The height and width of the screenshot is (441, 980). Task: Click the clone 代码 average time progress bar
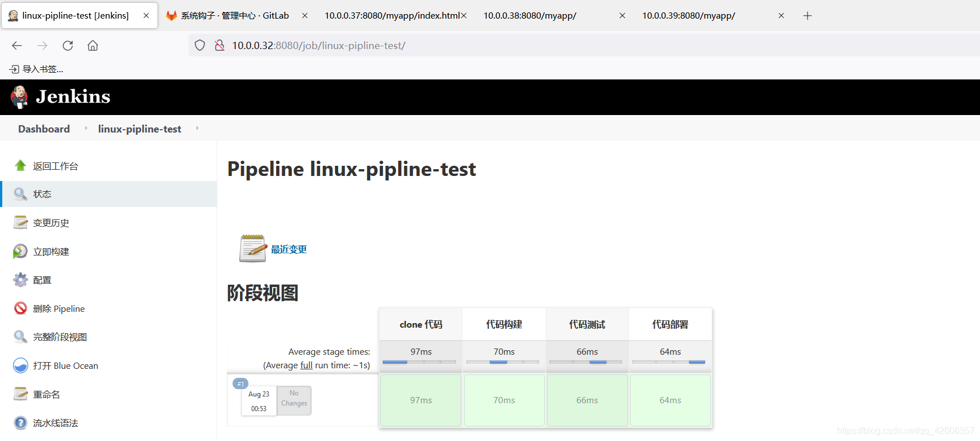[419, 362]
